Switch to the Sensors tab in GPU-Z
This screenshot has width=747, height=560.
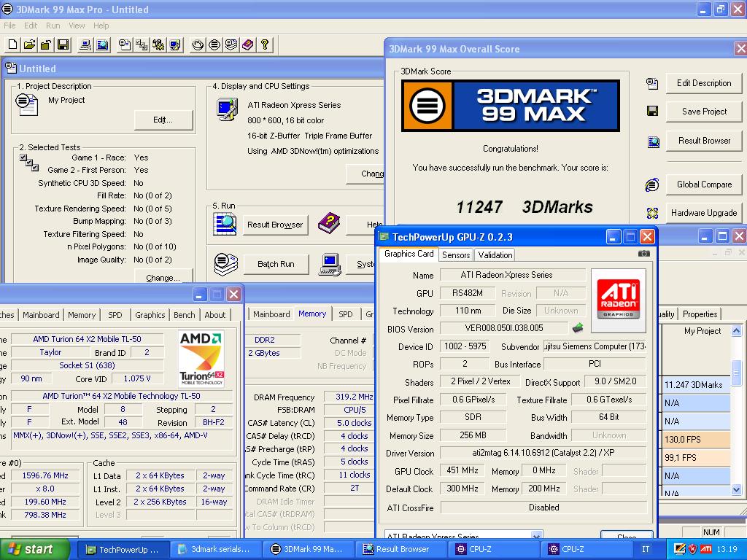(456, 254)
